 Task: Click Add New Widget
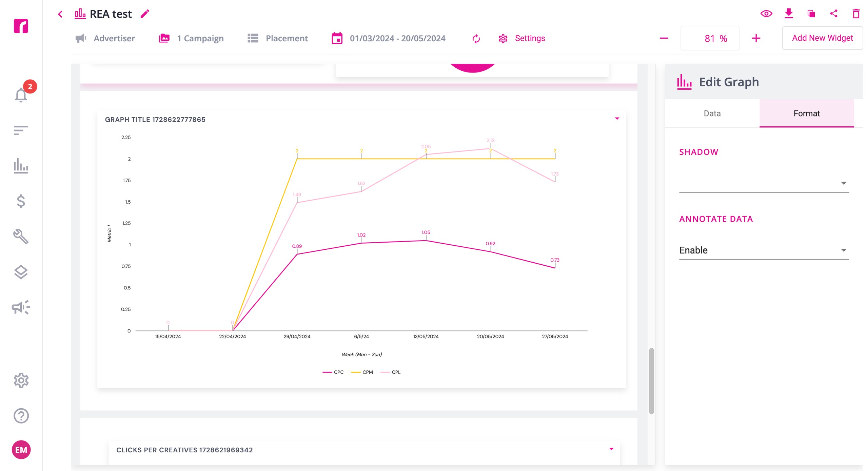(x=822, y=38)
